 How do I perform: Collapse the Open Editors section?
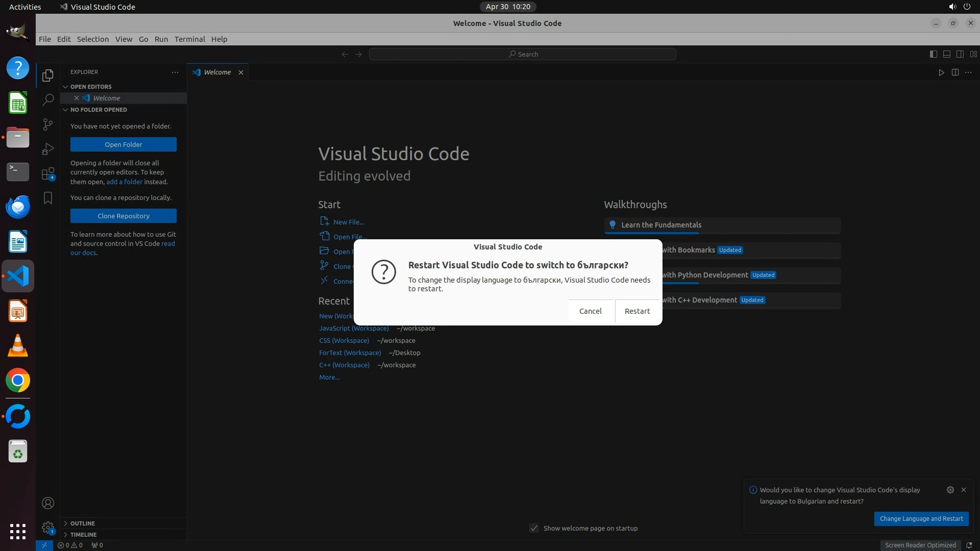click(x=65, y=87)
